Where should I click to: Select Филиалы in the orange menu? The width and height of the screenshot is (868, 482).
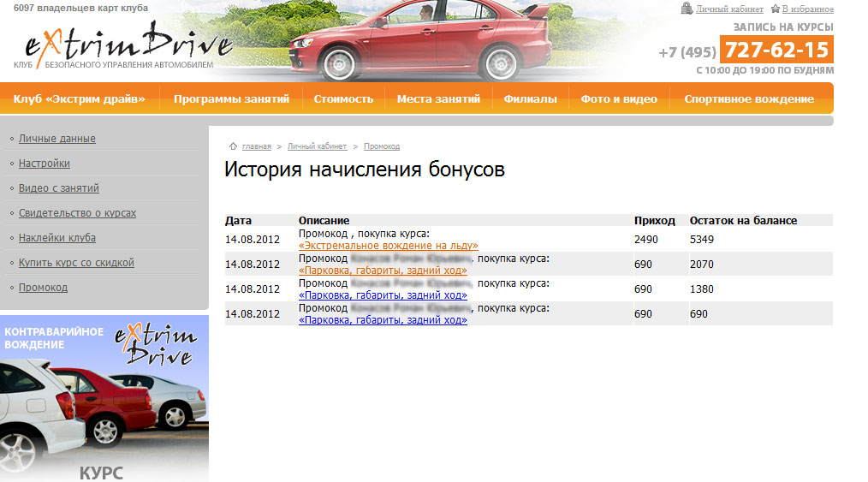point(531,99)
